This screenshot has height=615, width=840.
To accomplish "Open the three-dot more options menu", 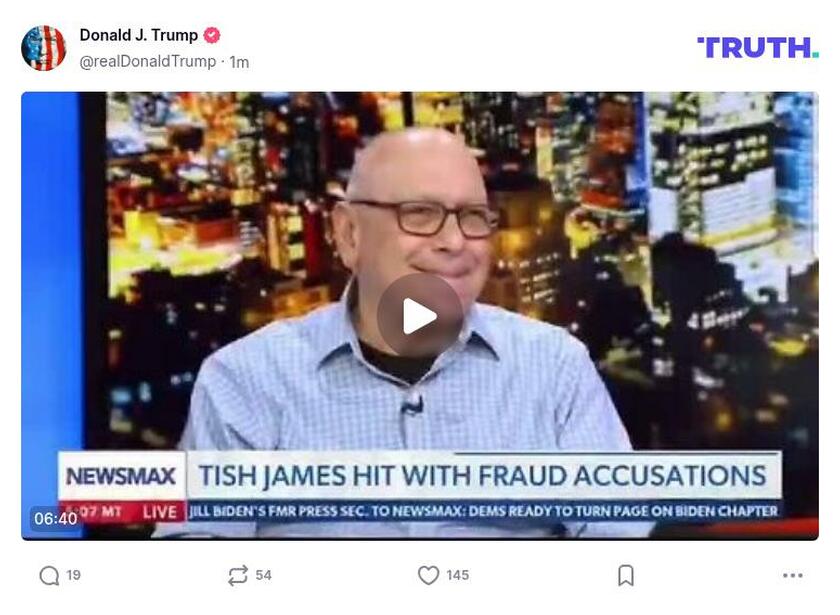I will pos(792,575).
